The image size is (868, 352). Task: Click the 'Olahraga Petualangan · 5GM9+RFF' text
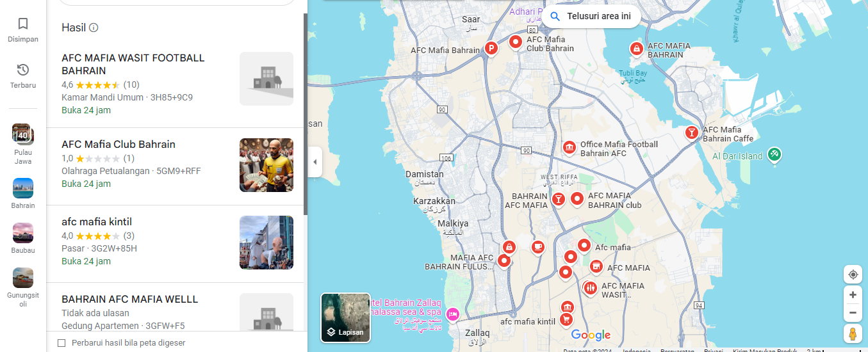(131, 171)
